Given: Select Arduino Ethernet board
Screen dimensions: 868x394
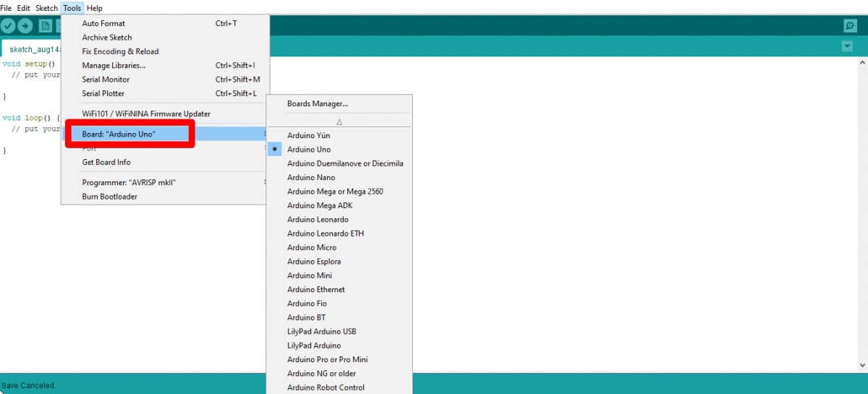Looking at the screenshot, I should click(339, 289).
